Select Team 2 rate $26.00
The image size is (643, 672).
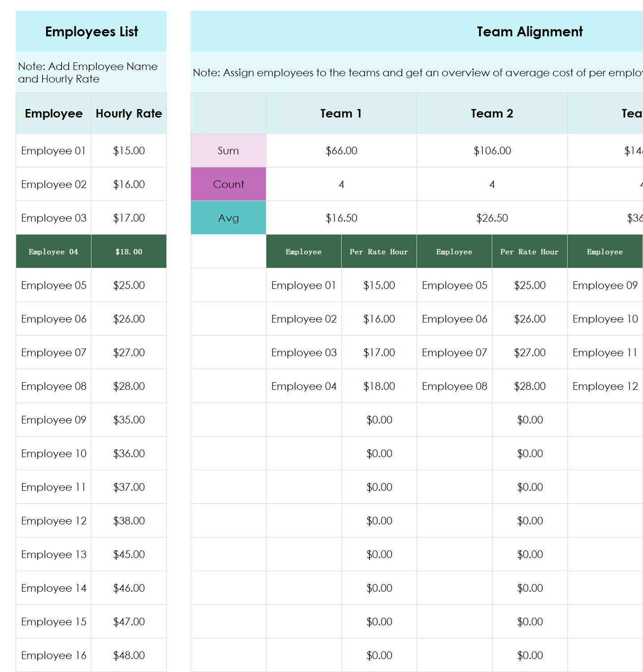[530, 319]
